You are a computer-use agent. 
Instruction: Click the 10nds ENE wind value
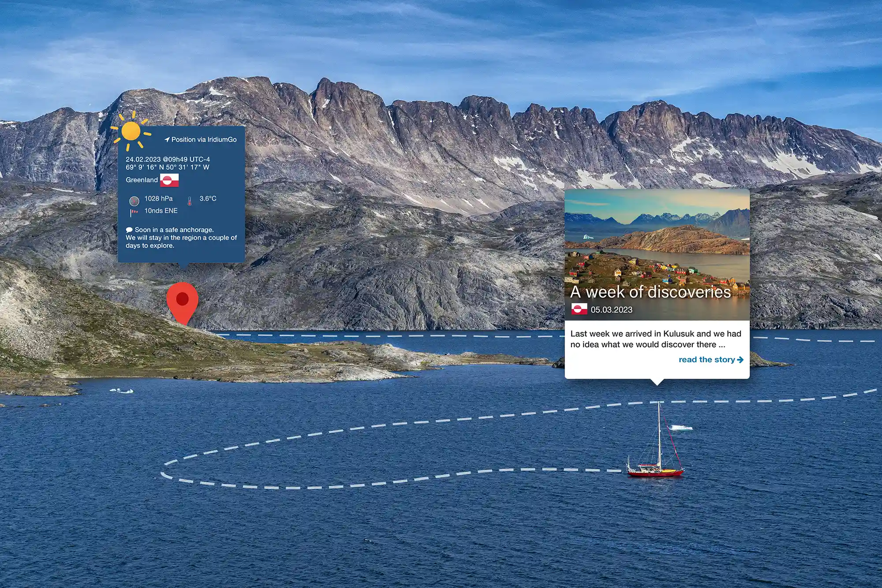pyautogui.click(x=161, y=211)
